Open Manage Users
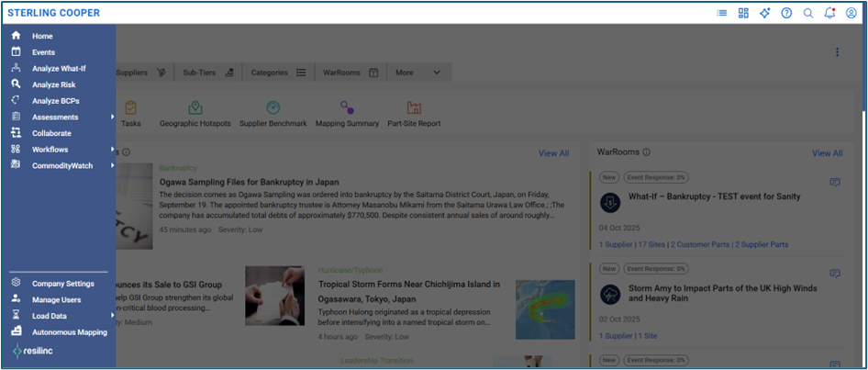 click(x=57, y=299)
